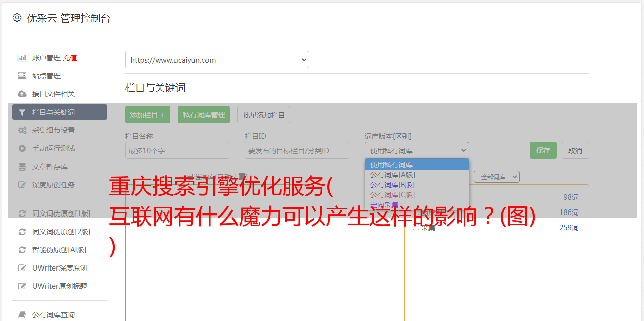Choose 公有词库[A版] option
This screenshot has width=644, height=321.
[417, 175]
